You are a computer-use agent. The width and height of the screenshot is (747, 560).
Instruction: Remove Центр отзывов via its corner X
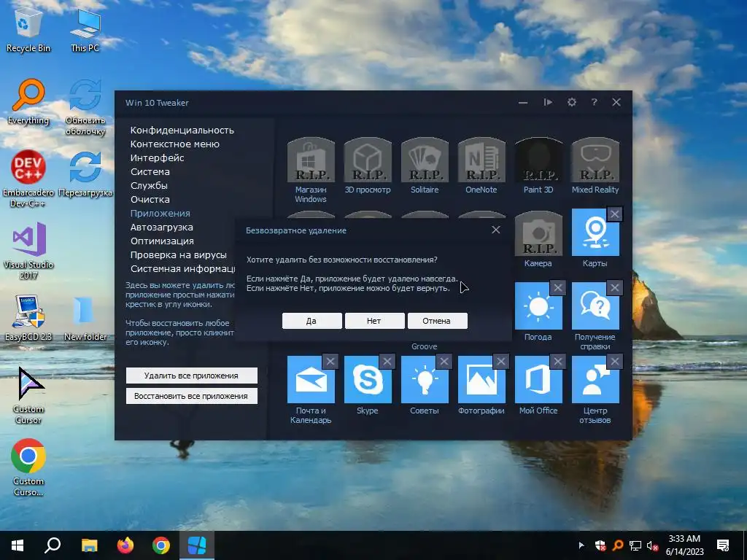point(614,362)
